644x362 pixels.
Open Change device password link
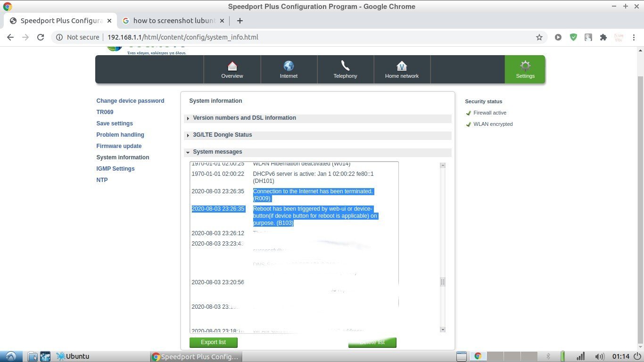pyautogui.click(x=130, y=101)
